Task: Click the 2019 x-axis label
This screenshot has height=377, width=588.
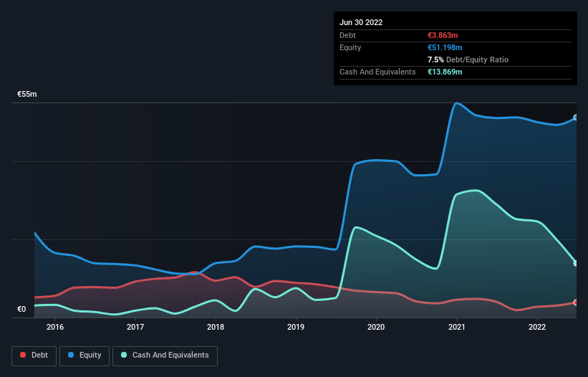Action: click(x=296, y=327)
